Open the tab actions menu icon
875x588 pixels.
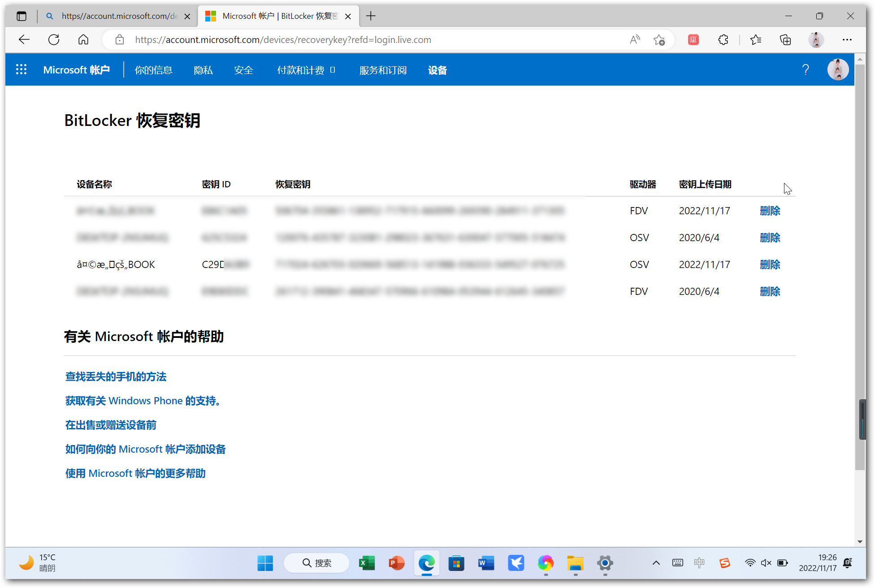click(21, 16)
